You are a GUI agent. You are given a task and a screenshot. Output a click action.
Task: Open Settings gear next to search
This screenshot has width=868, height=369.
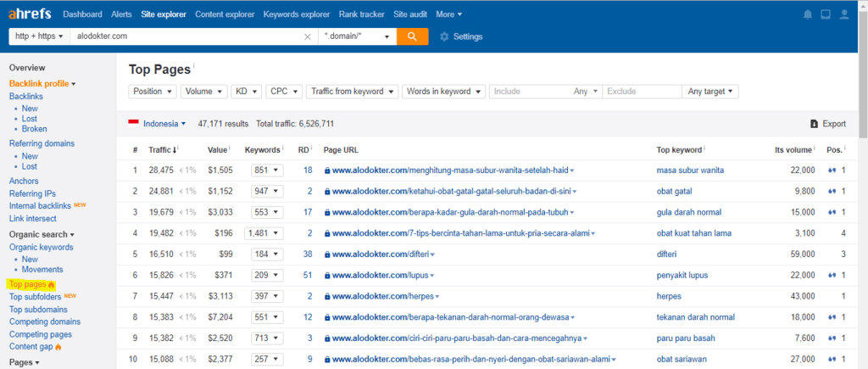point(461,36)
